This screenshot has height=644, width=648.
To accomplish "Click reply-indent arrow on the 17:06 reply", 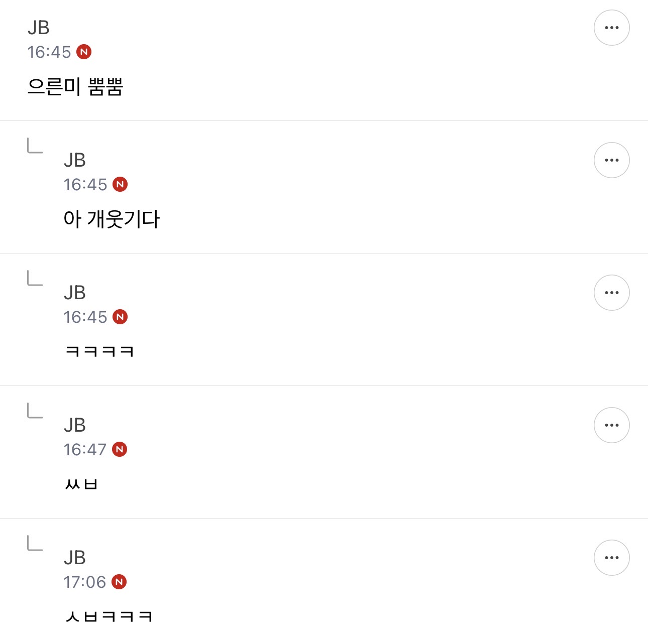I will [35, 543].
